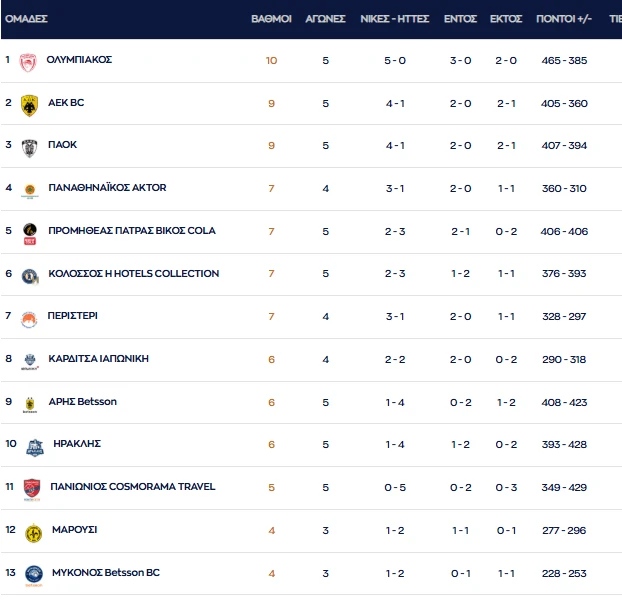Click the ΝΙΚΕΣ - ΗΤΤΕΣ column header
This screenshot has height=602, width=622.
(x=394, y=19)
